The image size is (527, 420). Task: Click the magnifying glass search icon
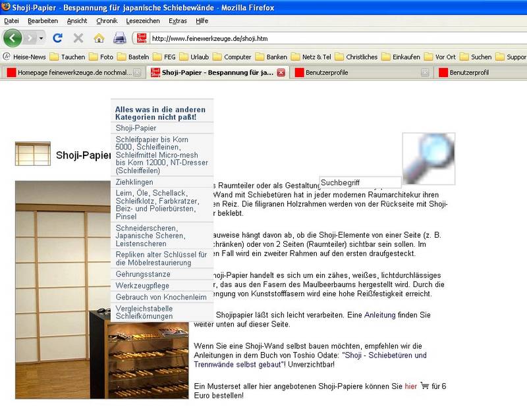pos(429,159)
